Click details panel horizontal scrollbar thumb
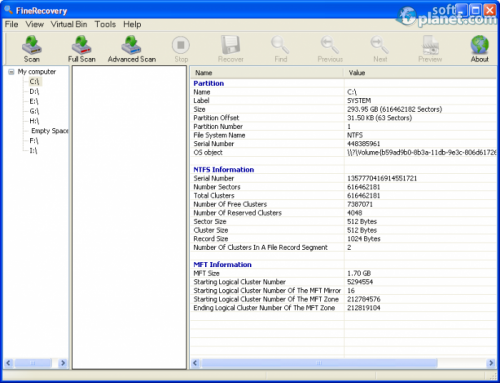The height and width of the screenshot is (383, 500). pos(319,363)
